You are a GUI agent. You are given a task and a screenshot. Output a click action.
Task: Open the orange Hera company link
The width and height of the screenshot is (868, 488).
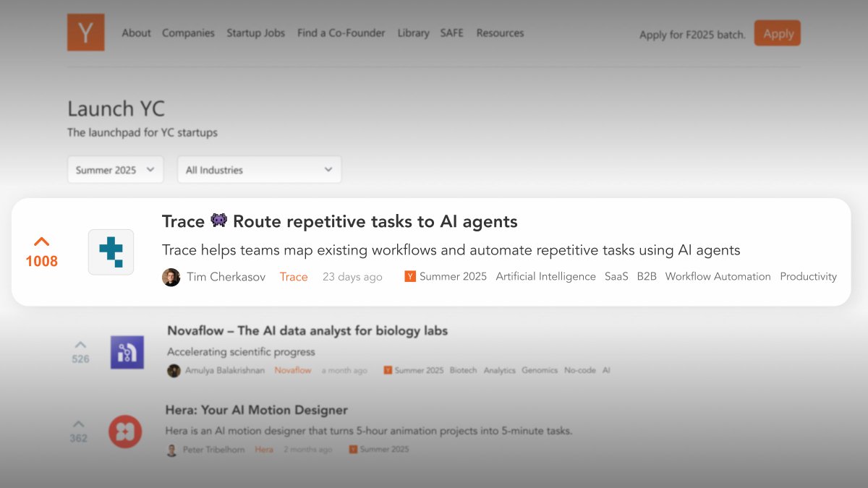[x=264, y=450]
